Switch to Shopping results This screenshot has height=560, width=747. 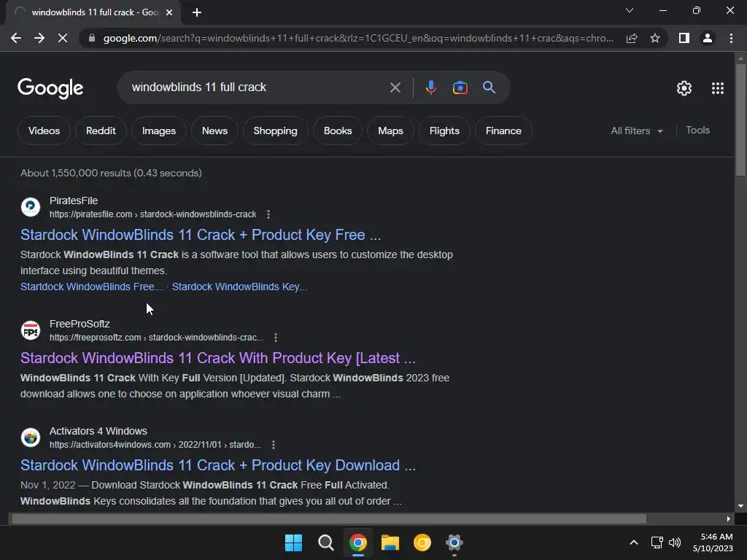pos(275,131)
